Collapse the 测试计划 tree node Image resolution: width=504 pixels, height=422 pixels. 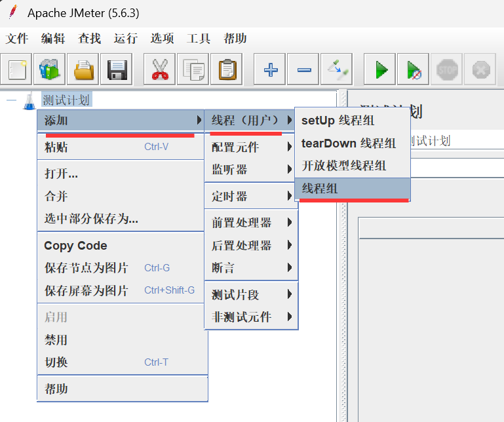click(x=11, y=100)
